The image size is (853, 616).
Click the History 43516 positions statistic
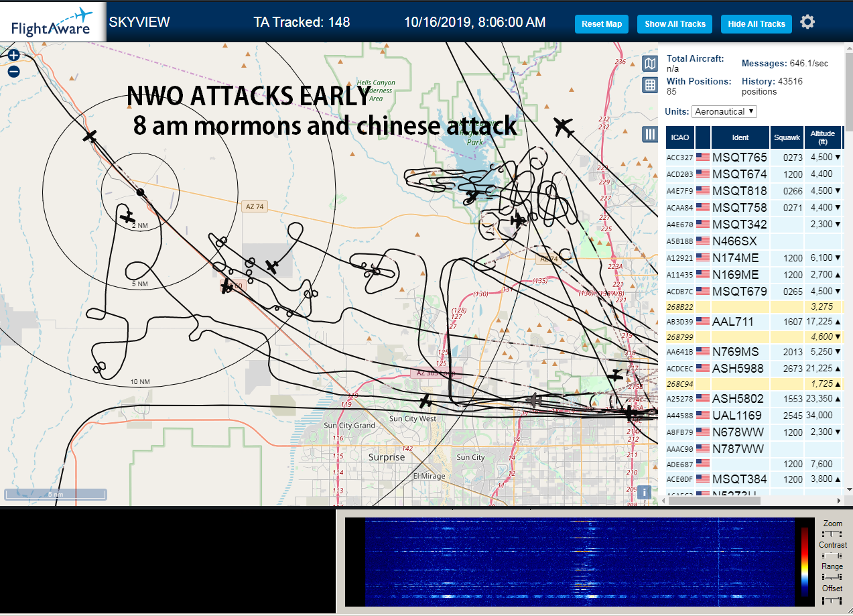click(x=772, y=86)
